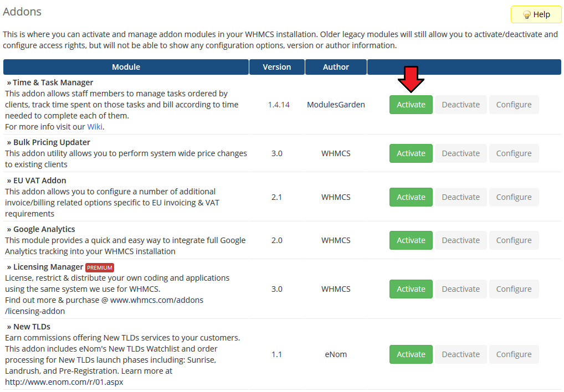Select the Google Analytics title
Image resolution: width=564 pixels, height=392 pixels.
[x=44, y=229]
